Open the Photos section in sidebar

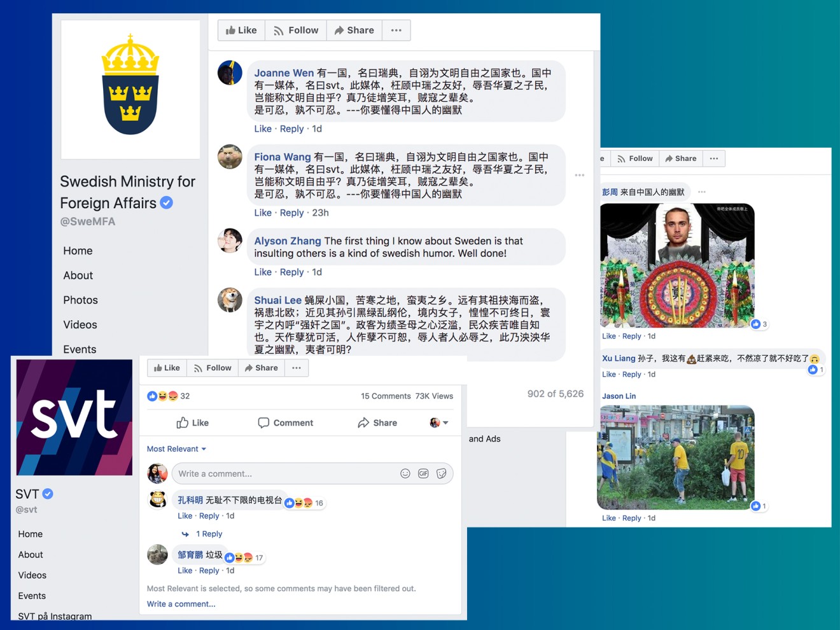point(80,300)
